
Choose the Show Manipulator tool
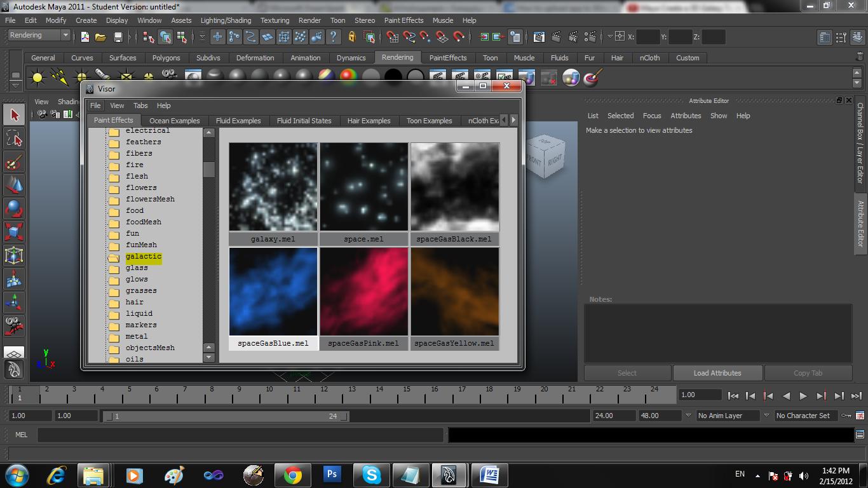[x=14, y=302]
